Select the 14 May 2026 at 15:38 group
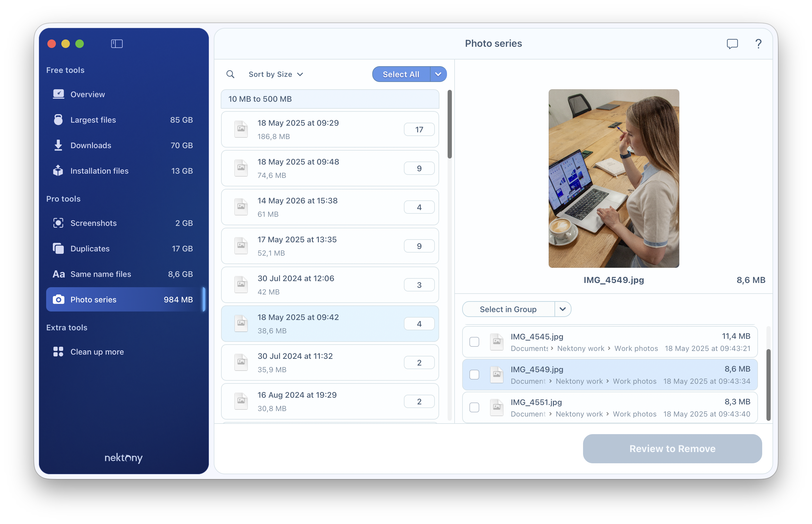The image size is (812, 524). pos(330,207)
